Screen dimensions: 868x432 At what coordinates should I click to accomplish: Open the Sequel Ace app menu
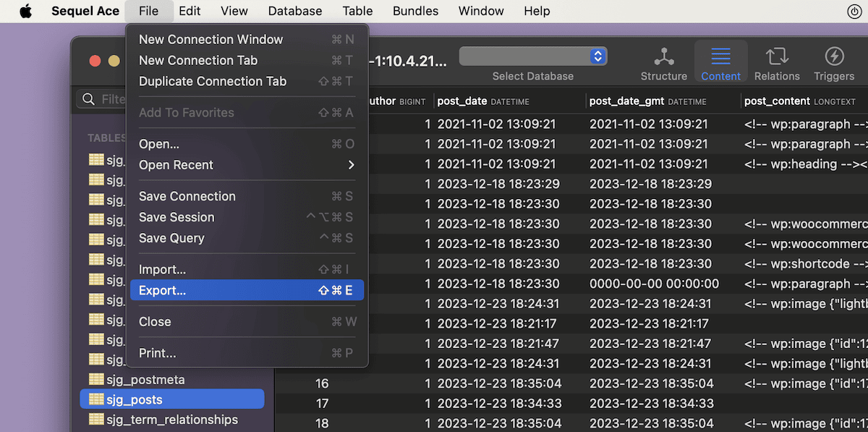pyautogui.click(x=85, y=11)
